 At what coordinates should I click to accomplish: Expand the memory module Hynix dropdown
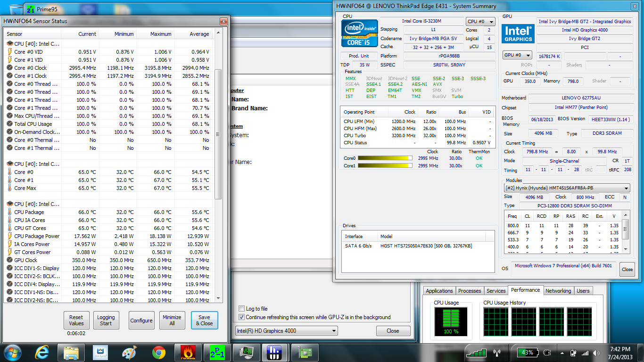[x=567, y=188]
